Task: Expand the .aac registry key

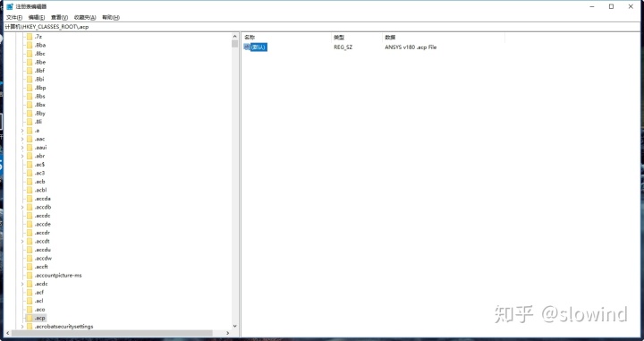Action: pyautogui.click(x=22, y=139)
